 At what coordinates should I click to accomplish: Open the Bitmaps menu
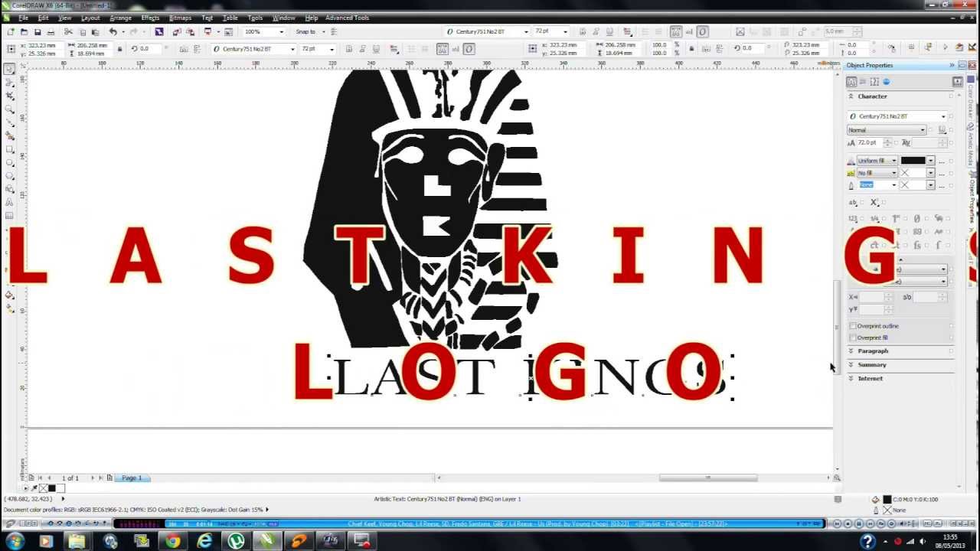[x=181, y=18]
